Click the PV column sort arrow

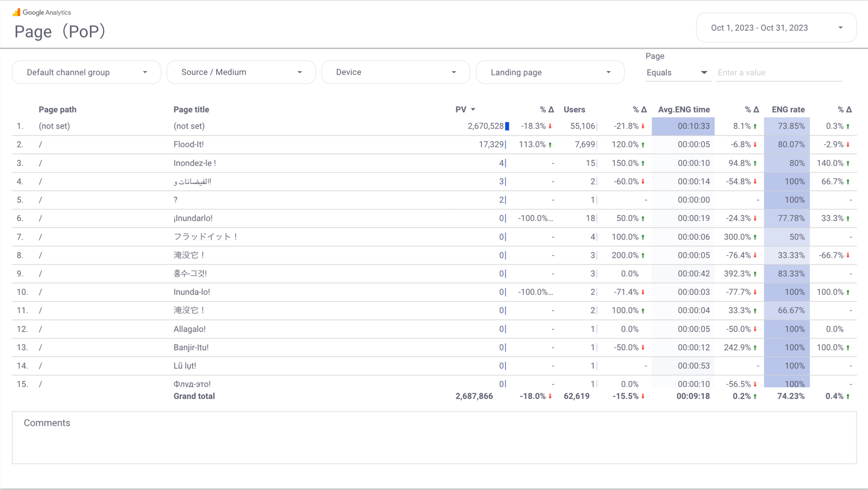473,110
